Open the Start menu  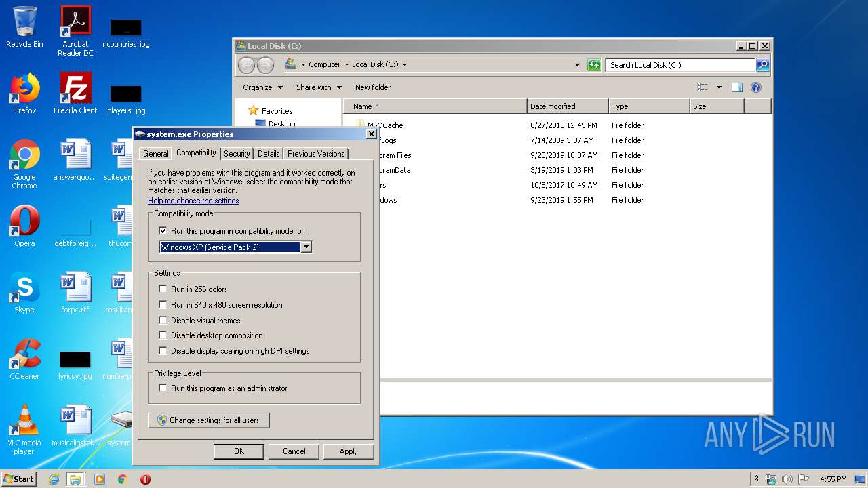(18, 479)
